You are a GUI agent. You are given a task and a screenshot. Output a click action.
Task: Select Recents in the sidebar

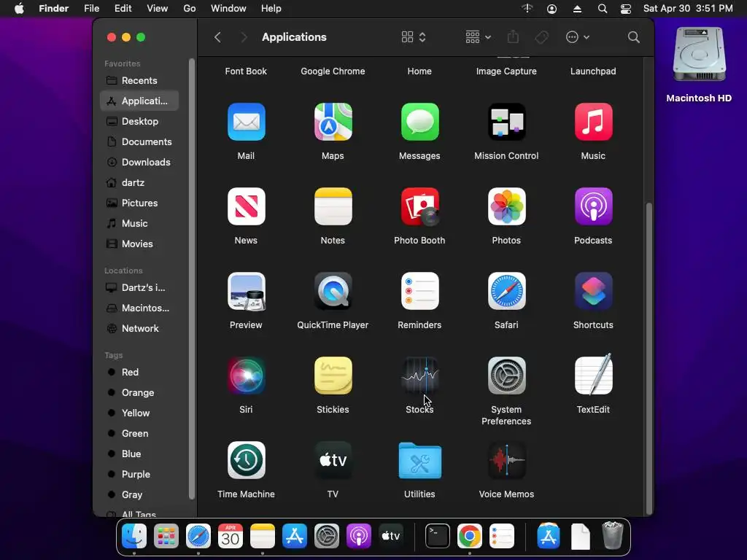pyautogui.click(x=139, y=80)
